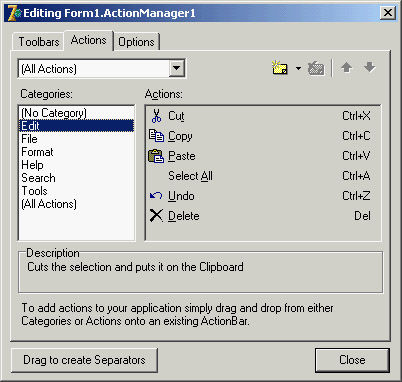
Task: Click the Close button
Action: pyautogui.click(x=352, y=360)
